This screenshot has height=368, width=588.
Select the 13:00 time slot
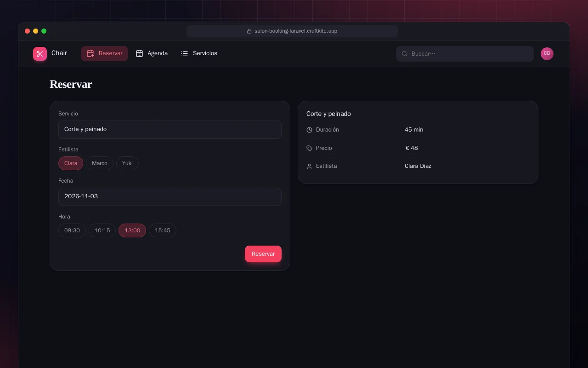[x=132, y=230]
